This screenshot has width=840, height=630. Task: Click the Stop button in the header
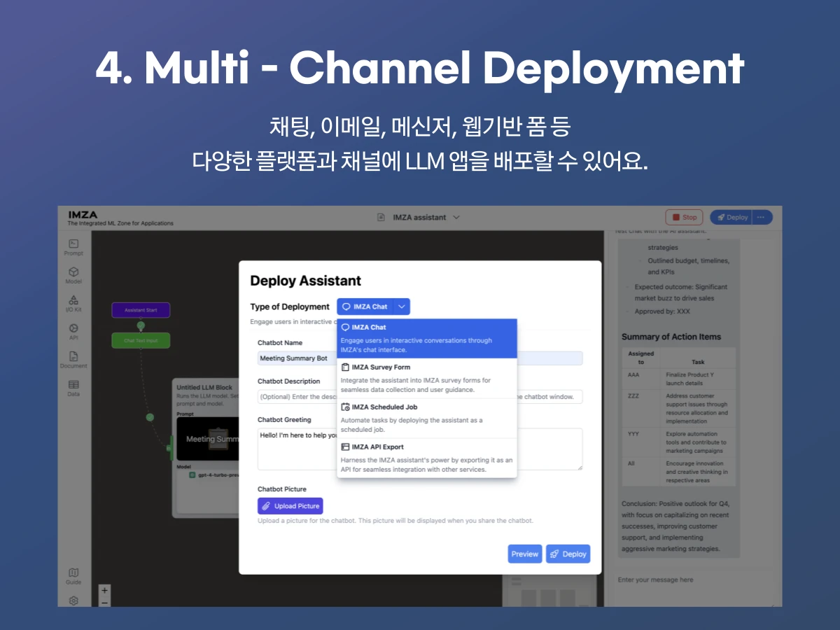[x=684, y=217]
